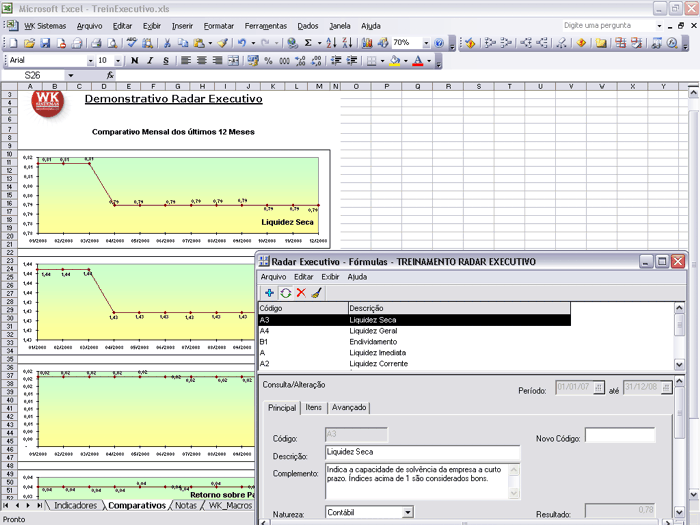Toggle bold formatting button
The height and width of the screenshot is (525, 700).
135,61
